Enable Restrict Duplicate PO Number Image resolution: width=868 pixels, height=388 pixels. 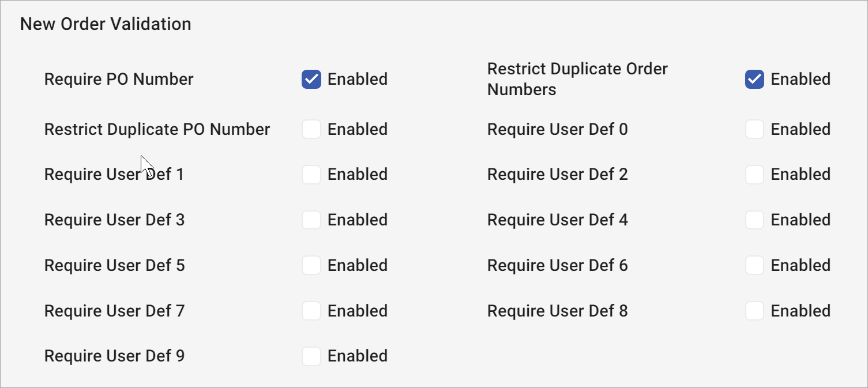(311, 129)
